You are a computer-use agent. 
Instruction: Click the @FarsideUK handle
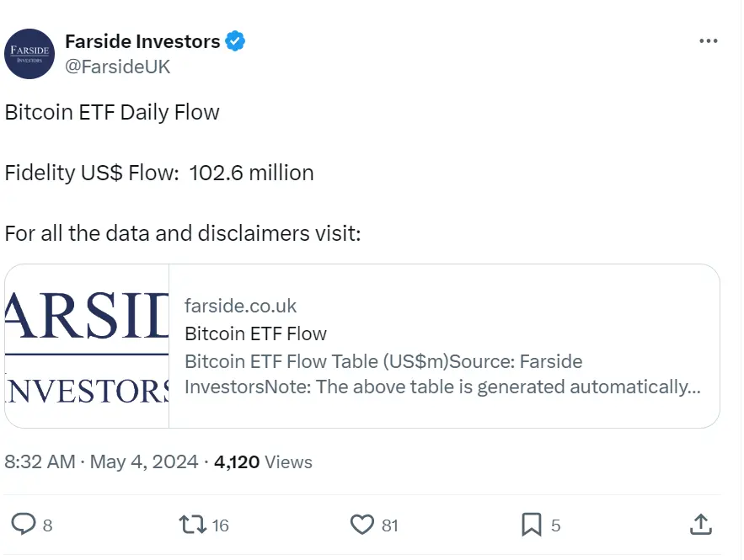(x=120, y=67)
